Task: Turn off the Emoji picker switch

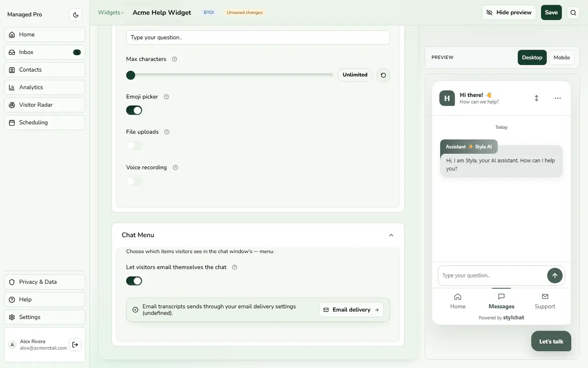Action: click(x=134, y=110)
